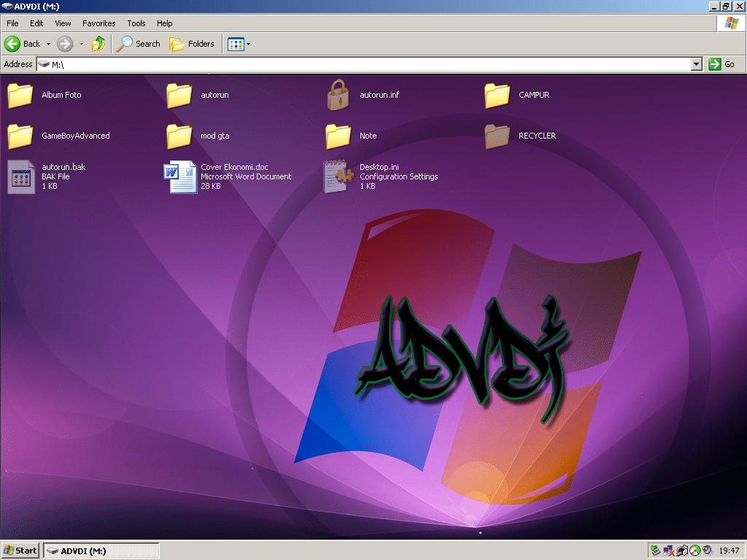The width and height of the screenshot is (747, 560).
Task: Open the Search pane
Action: point(139,44)
